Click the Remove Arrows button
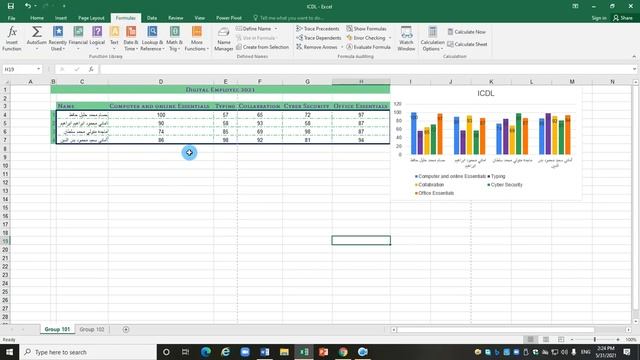The image size is (640, 360). point(317,47)
